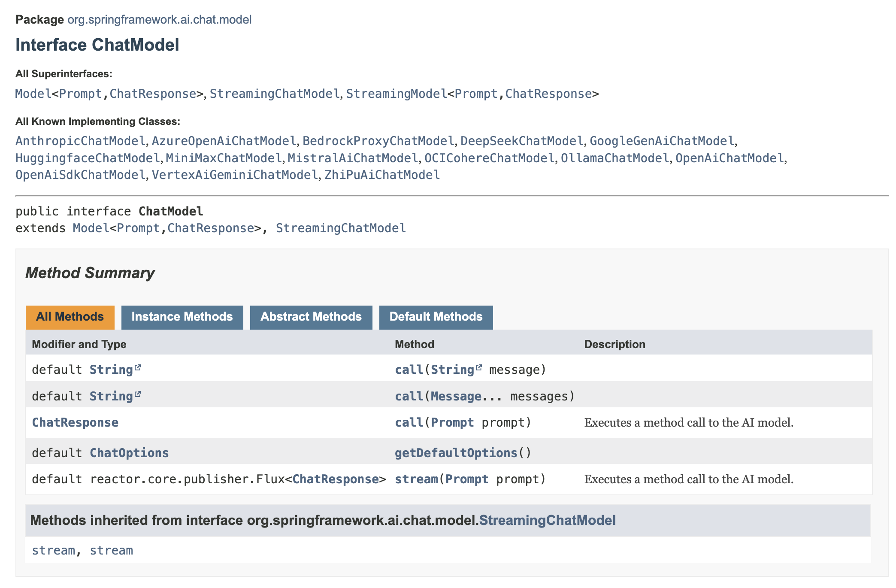
Task: Click StreamingChatModel in the inherited methods header
Action: click(547, 520)
